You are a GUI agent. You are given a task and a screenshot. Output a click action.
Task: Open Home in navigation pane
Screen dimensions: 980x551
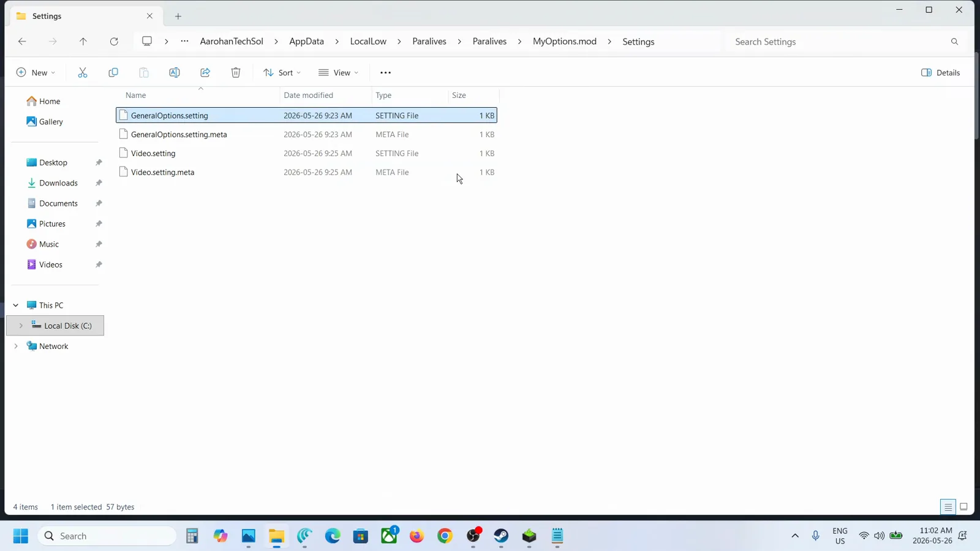[x=44, y=101]
